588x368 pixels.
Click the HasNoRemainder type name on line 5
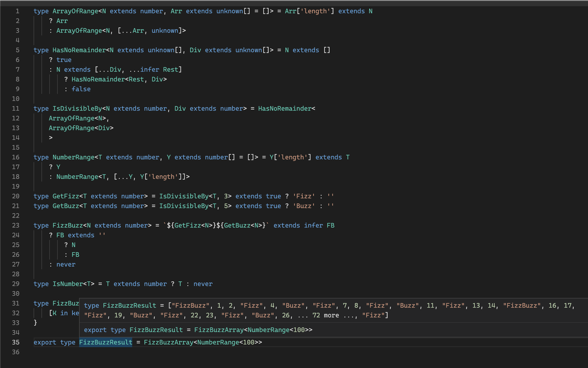point(79,50)
